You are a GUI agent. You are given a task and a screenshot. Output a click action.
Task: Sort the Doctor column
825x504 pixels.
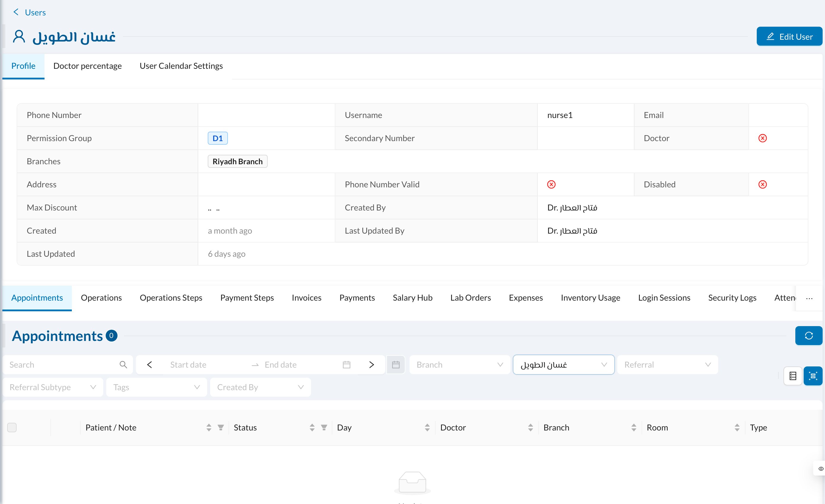[530, 428]
